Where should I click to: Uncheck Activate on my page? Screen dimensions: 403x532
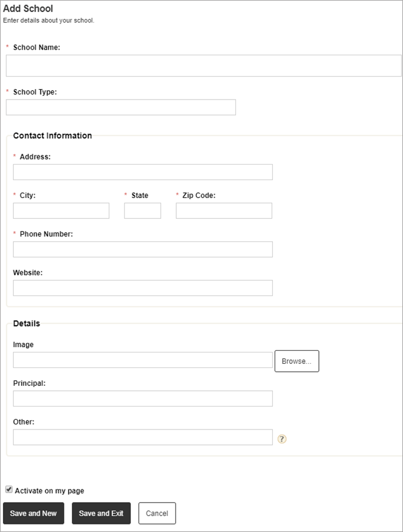8,491
